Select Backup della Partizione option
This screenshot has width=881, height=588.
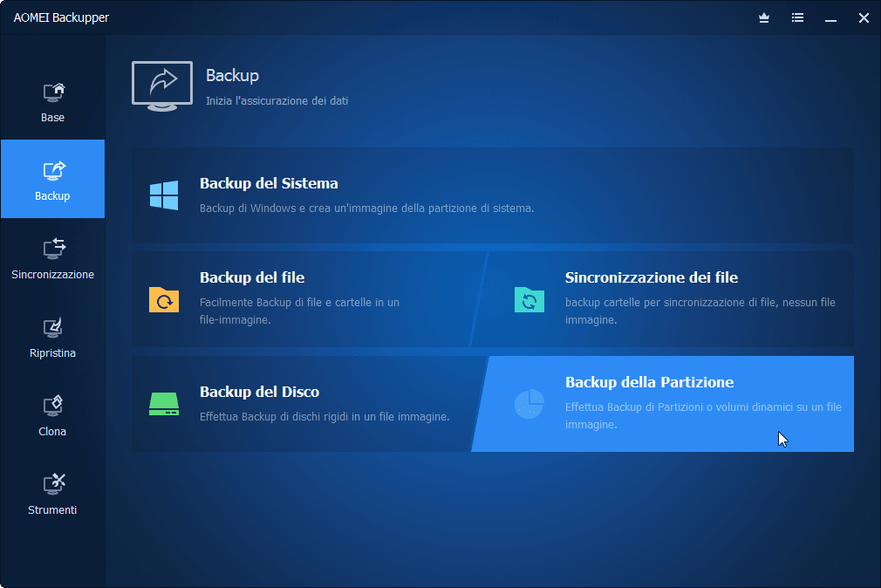(663, 404)
